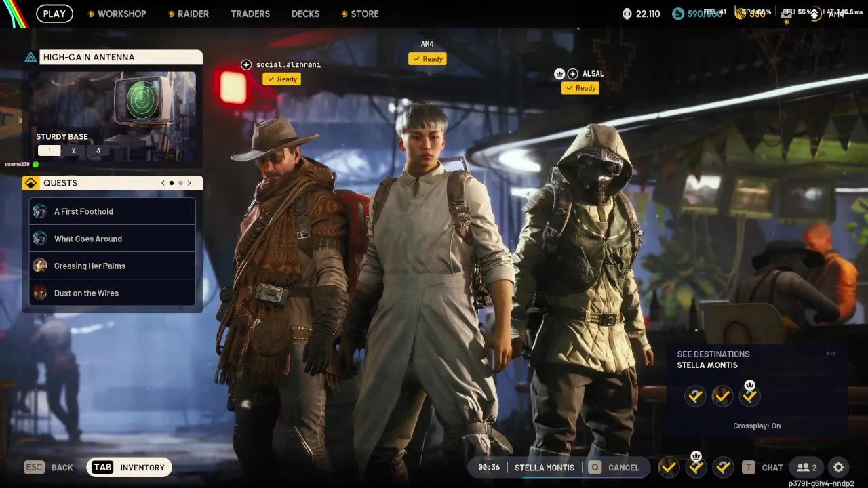Click the first squad member checkmark in destinations panel
Image resolution: width=868 pixels, height=488 pixels.
click(x=695, y=396)
